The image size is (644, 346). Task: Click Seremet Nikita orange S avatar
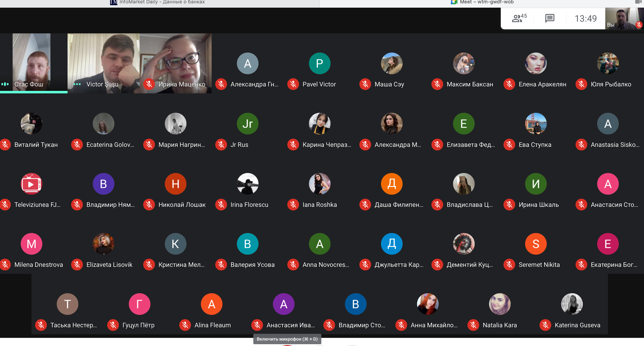(x=535, y=244)
